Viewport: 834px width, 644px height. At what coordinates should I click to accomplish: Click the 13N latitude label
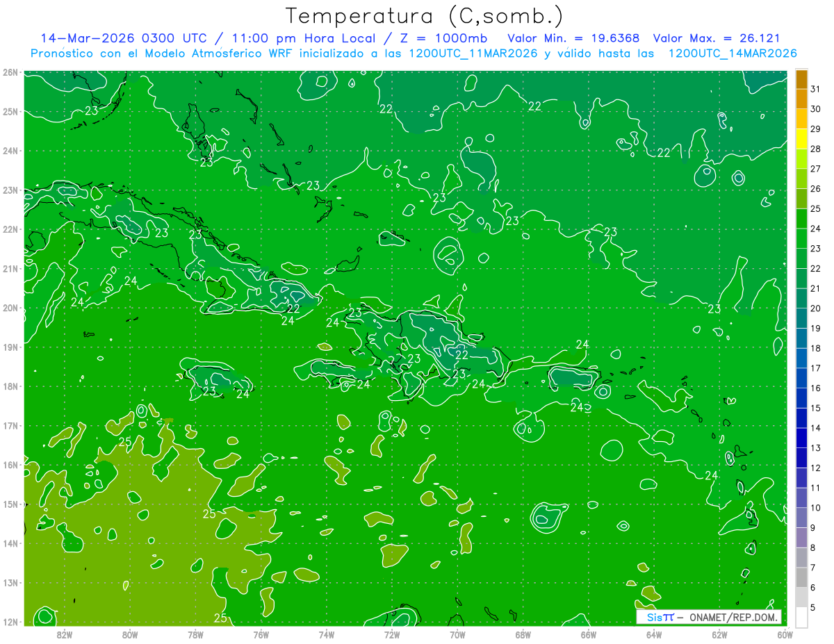[10, 582]
